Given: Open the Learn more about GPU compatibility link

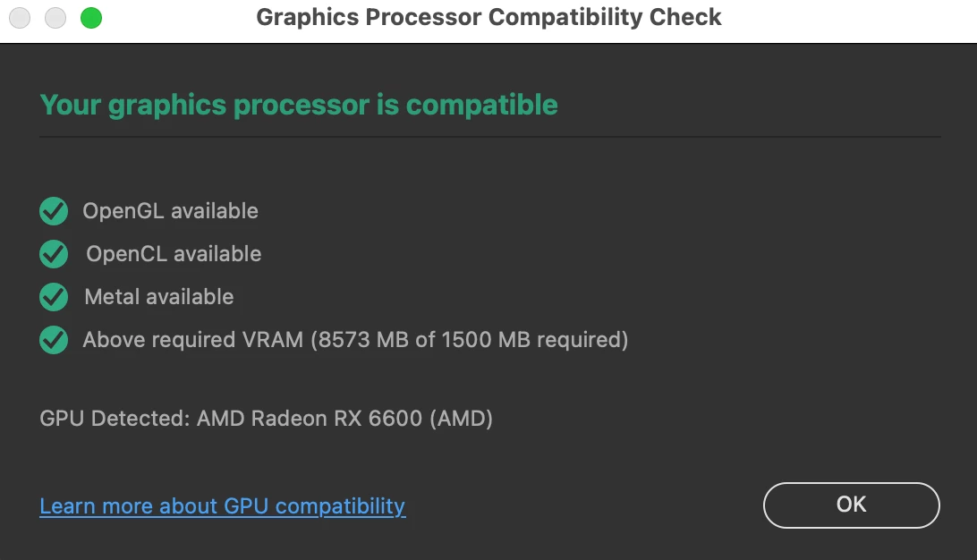Looking at the screenshot, I should pos(222,506).
